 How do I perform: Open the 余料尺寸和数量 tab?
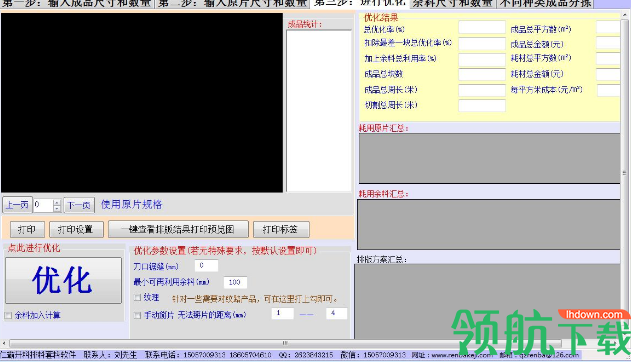[x=453, y=4]
